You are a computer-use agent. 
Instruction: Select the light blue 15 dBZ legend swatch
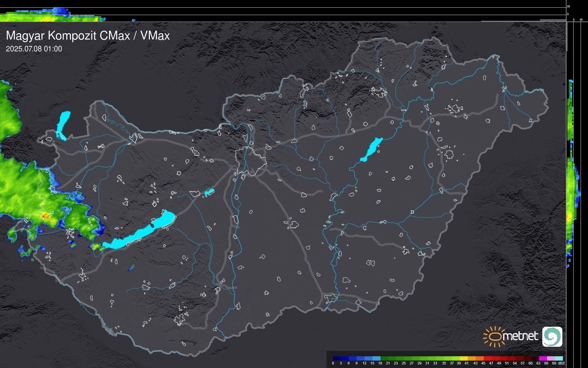(x=376, y=358)
